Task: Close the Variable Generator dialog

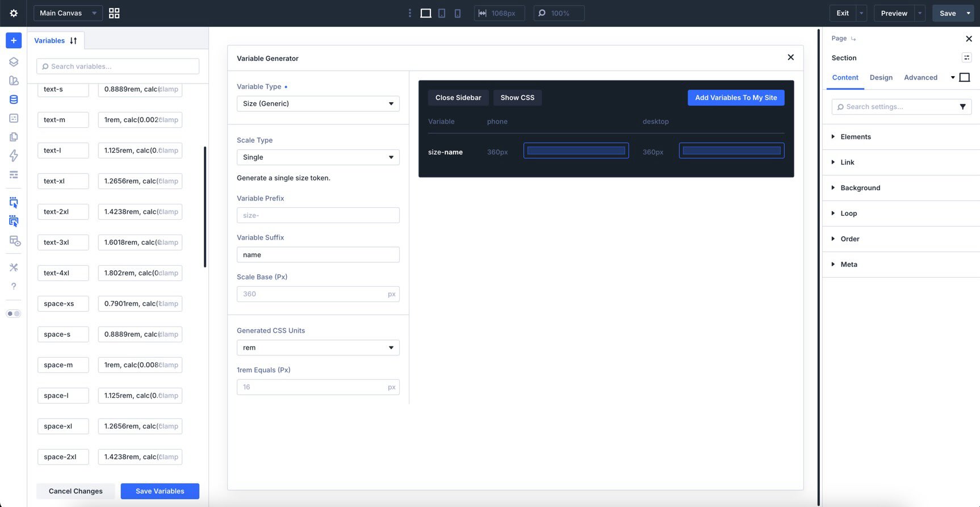Action: [x=790, y=57]
